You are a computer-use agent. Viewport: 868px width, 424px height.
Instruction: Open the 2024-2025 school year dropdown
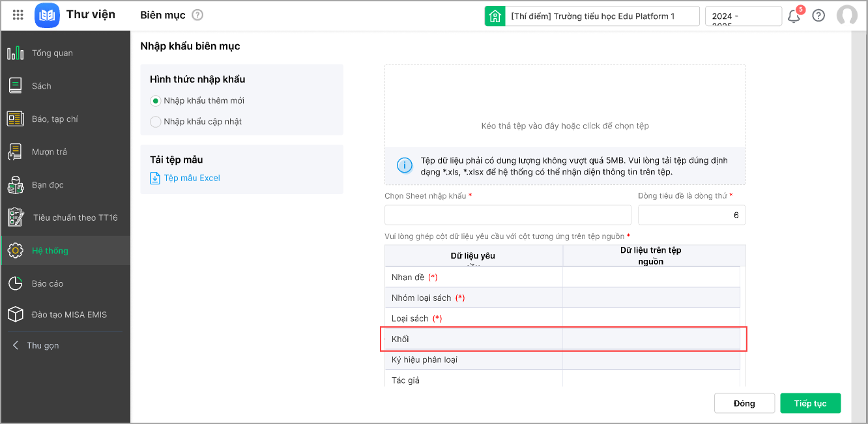pyautogui.click(x=743, y=16)
